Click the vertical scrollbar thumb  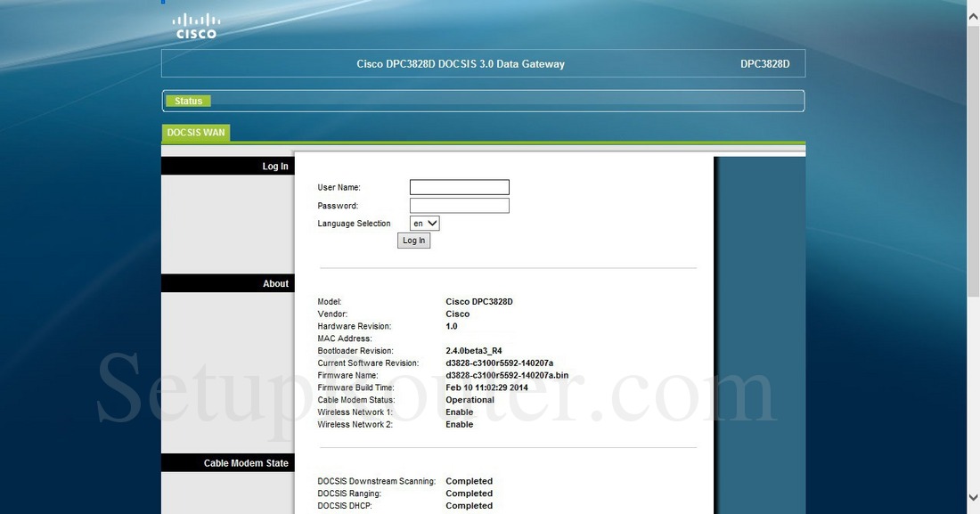973,160
